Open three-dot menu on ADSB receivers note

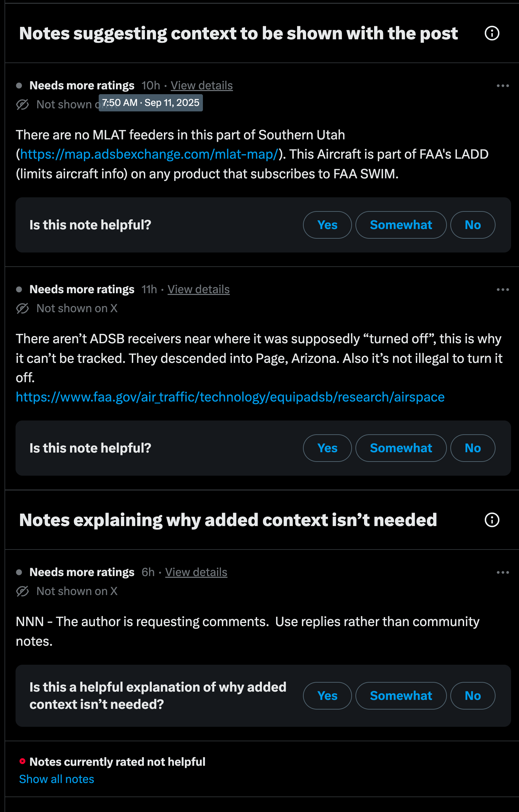tap(502, 289)
